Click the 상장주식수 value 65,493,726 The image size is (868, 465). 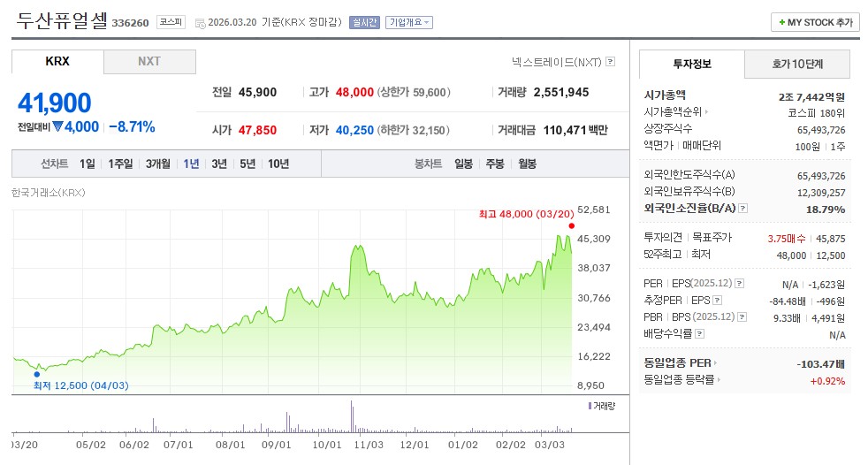(821, 130)
